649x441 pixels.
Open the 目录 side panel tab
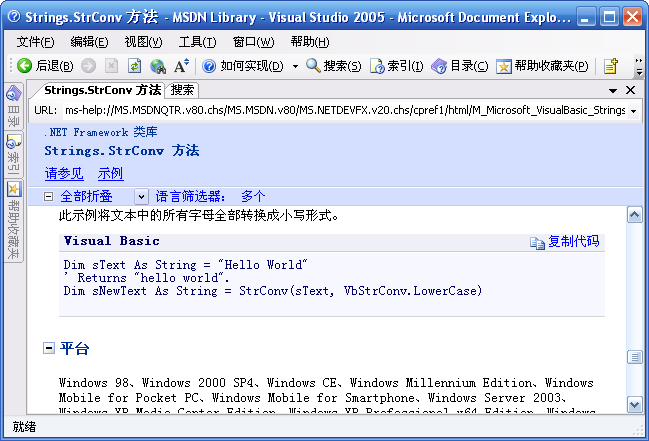pos(13,106)
